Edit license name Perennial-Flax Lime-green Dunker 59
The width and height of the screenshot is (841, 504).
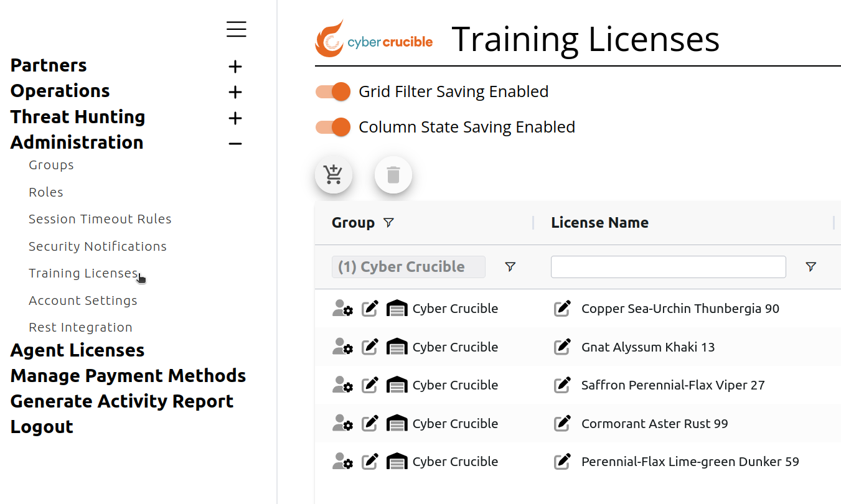(x=563, y=462)
